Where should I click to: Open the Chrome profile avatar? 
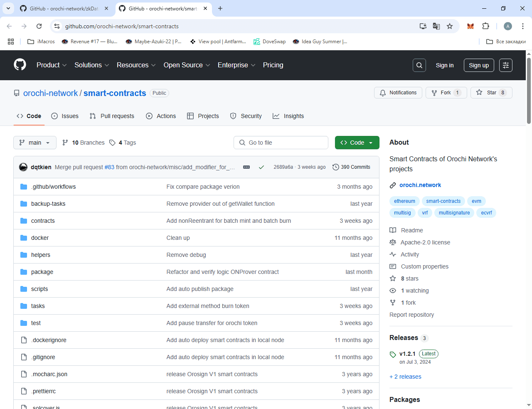pyautogui.click(x=508, y=26)
